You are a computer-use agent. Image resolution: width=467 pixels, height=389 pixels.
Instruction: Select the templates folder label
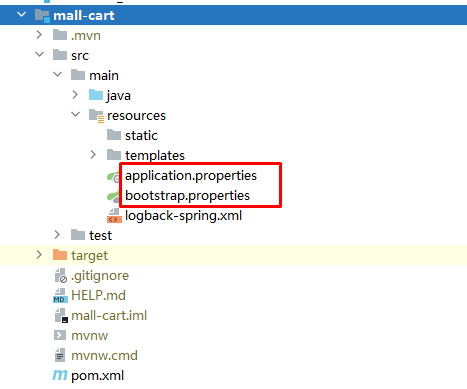pyautogui.click(x=155, y=156)
